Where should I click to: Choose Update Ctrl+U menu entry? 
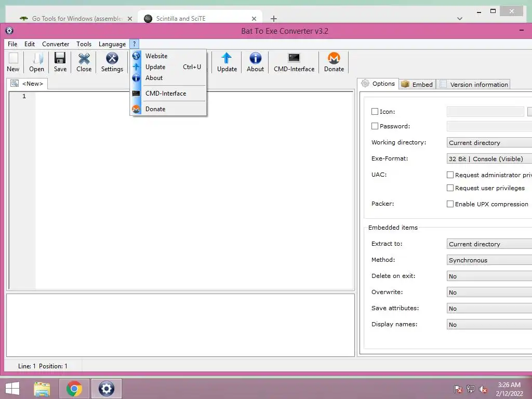click(x=168, y=67)
